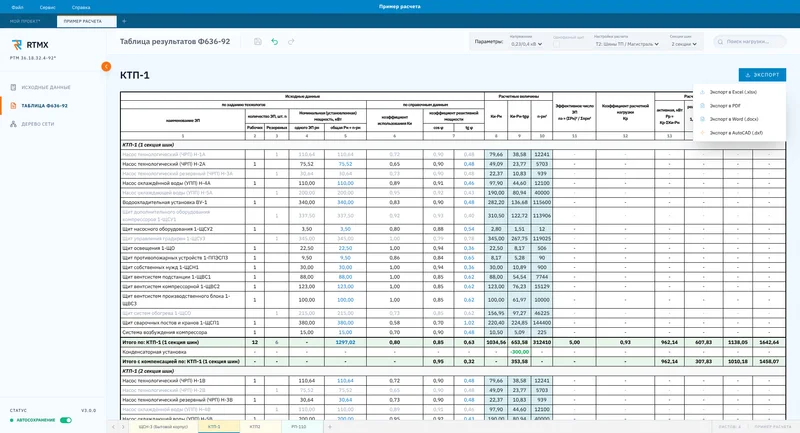Click total value 1297,02 in Итого row

click(345, 342)
